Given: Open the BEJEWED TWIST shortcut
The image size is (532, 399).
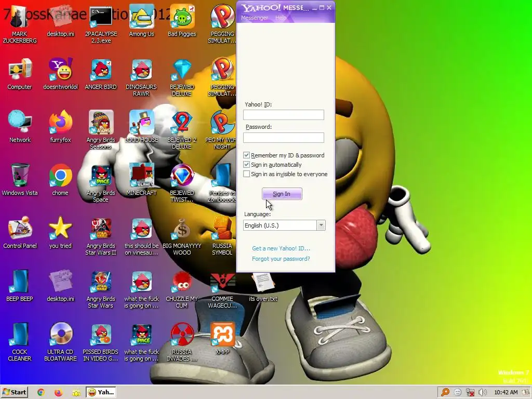Looking at the screenshot, I should 182,183.
